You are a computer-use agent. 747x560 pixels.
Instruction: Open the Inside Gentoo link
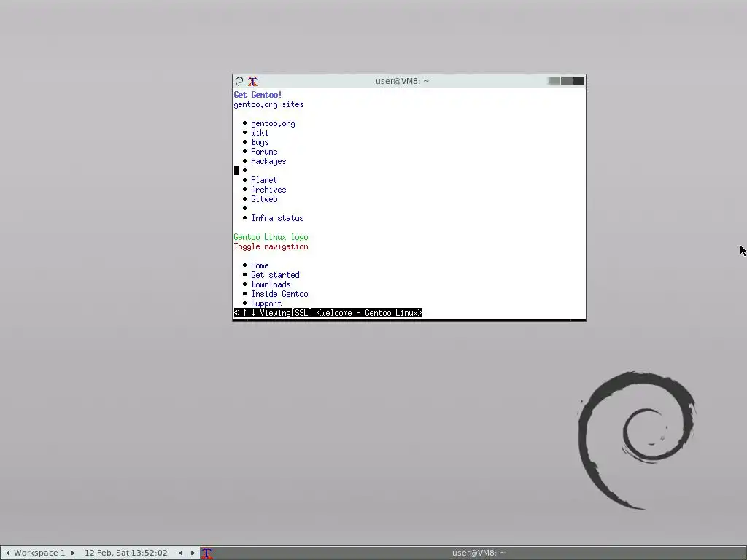279,294
